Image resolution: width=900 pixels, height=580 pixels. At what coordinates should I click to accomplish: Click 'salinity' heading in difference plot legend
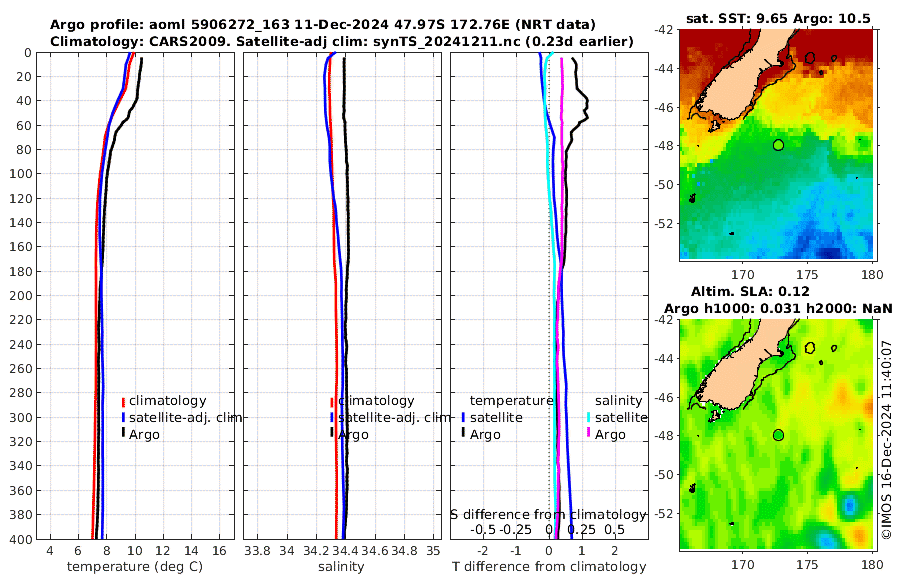click(x=618, y=401)
